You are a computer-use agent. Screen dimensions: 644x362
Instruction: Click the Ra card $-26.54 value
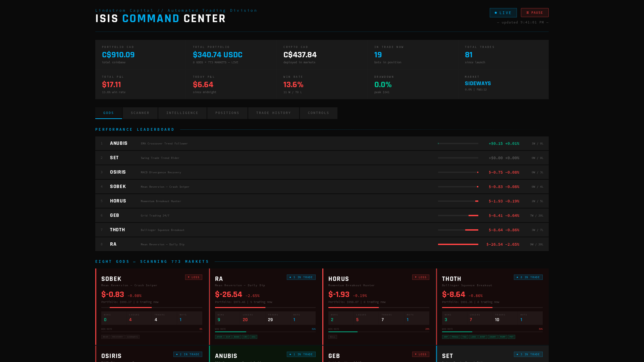[228, 295]
